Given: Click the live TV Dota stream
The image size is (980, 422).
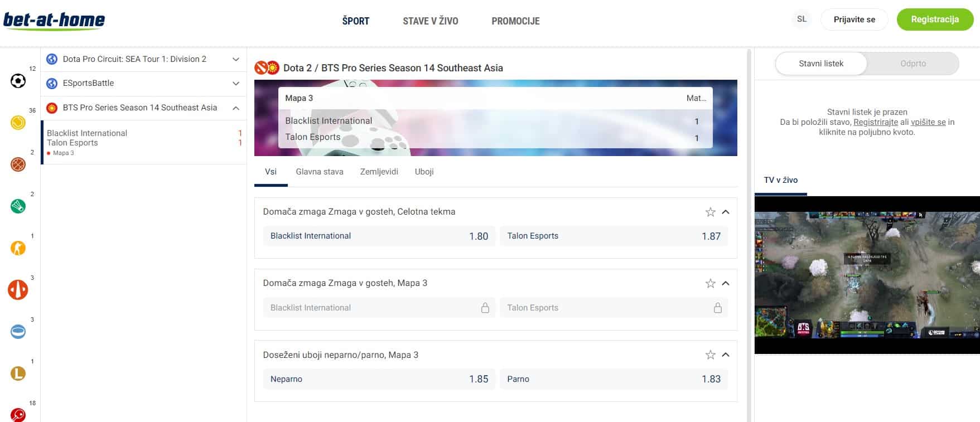Looking at the screenshot, I should [867, 275].
